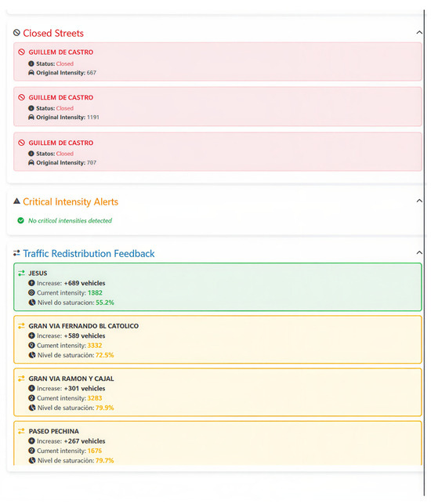
Task: Click the status info icon in 1191 intensity card
Action: 31,108
